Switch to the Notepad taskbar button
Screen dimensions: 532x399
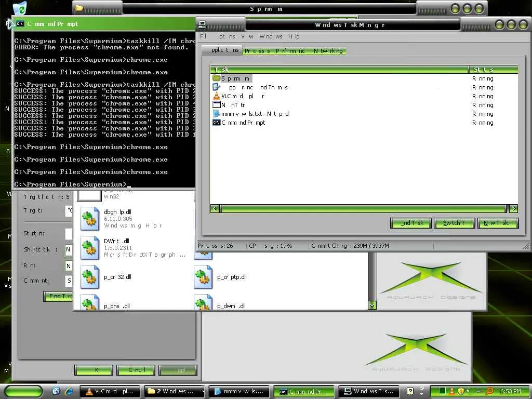tap(239, 392)
